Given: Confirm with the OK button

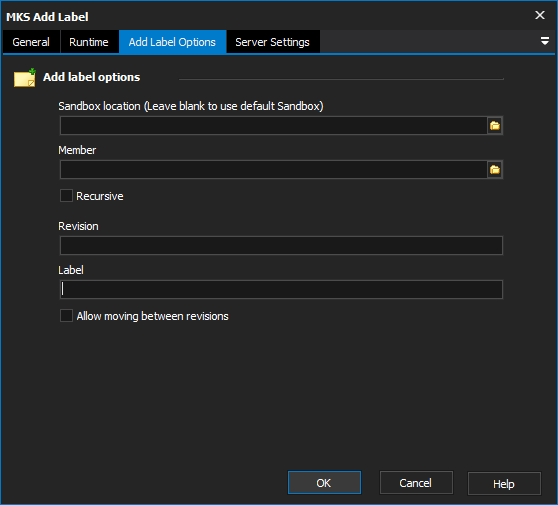Looking at the screenshot, I should point(324,483).
